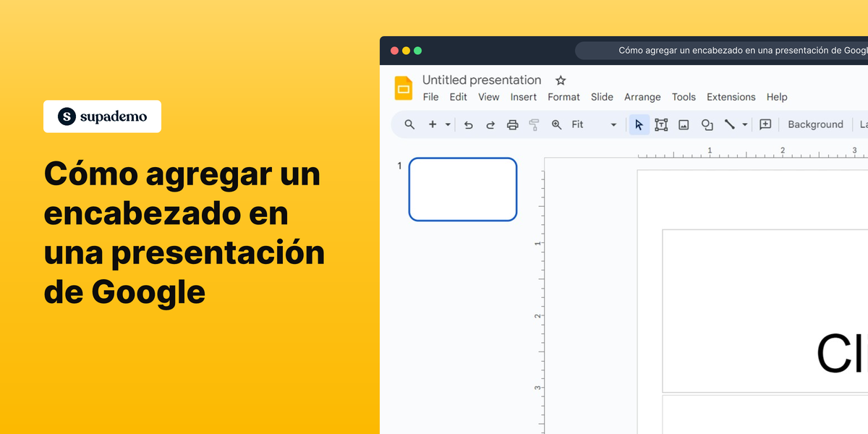Click the Insert image icon
Image resolution: width=868 pixels, height=434 pixels.
pyautogui.click(x=684, y=124)
